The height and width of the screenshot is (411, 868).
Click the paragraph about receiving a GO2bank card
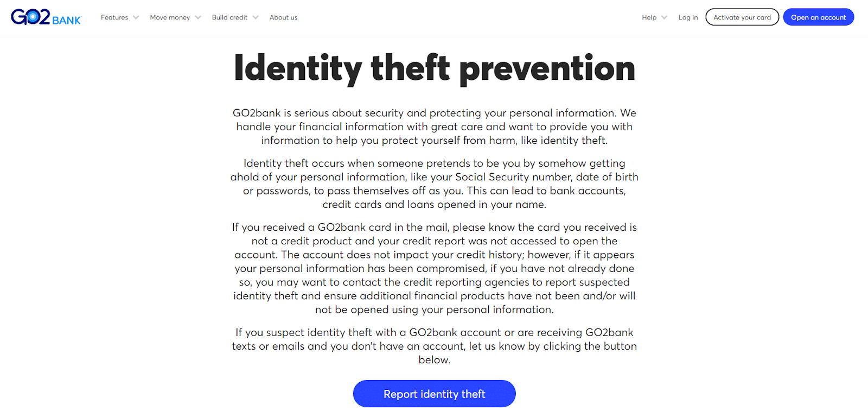435,268
